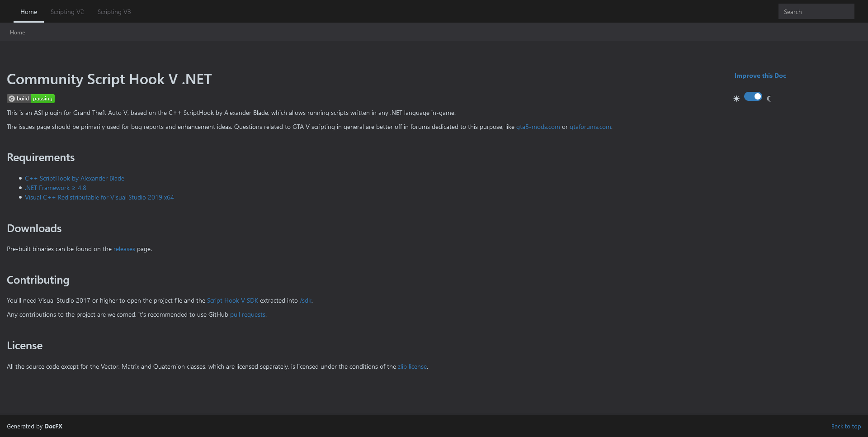This screenshot has height=437, width=868.
Task: Open C++ ScriptHook by Alexander Blade link
Action: pyautogui.click(x=75, y=178)
